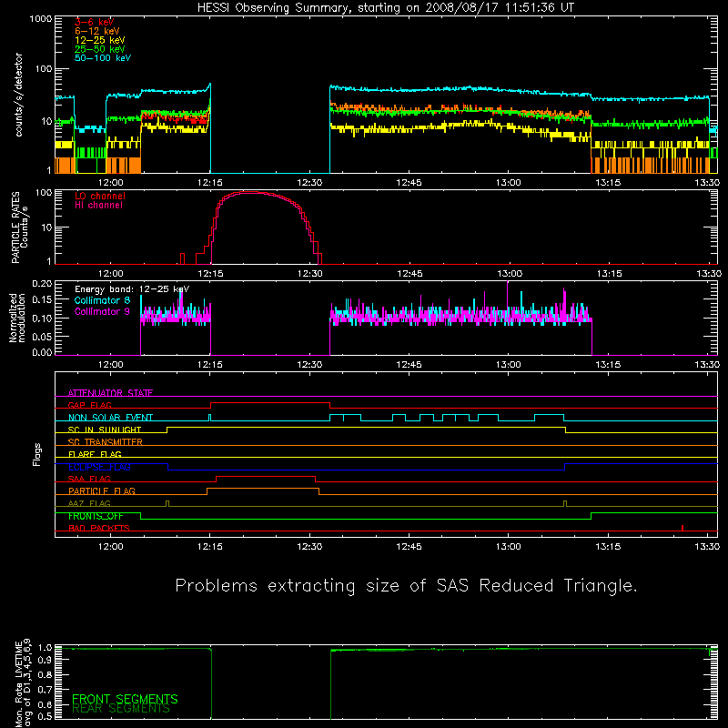Click the LO channel legend label
728x728 pixels.
click(x=100, y=196)
